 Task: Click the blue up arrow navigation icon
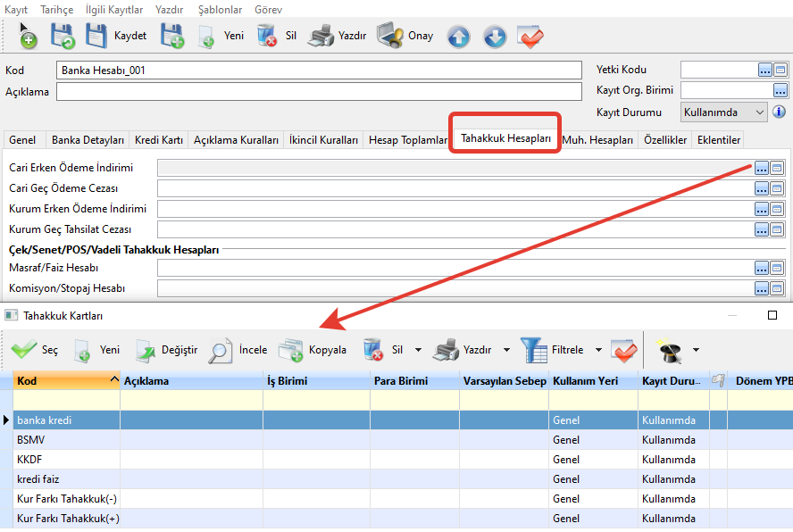click(x=458, y=37)
